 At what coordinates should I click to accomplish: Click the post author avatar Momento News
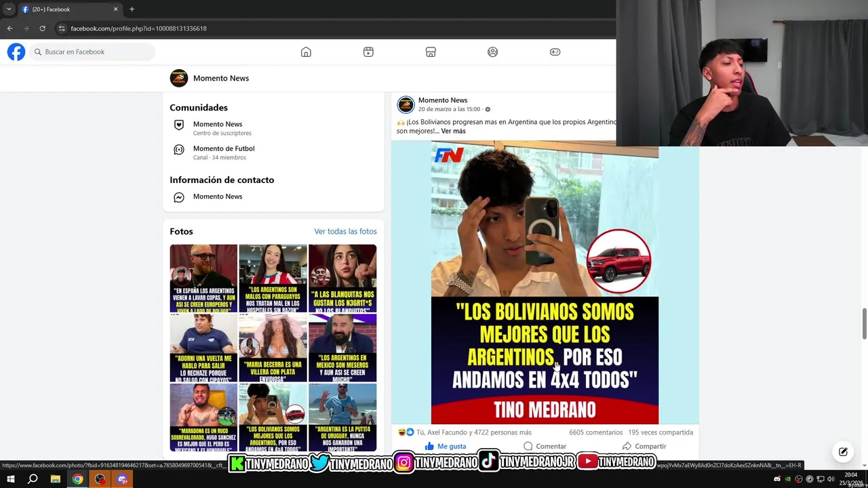click(x=406, y=104)
